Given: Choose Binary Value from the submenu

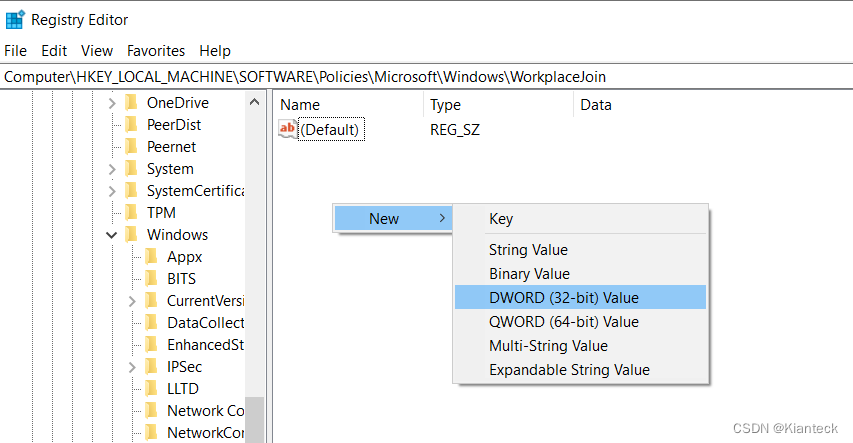Looking at the screenshot, I should 580,274.
